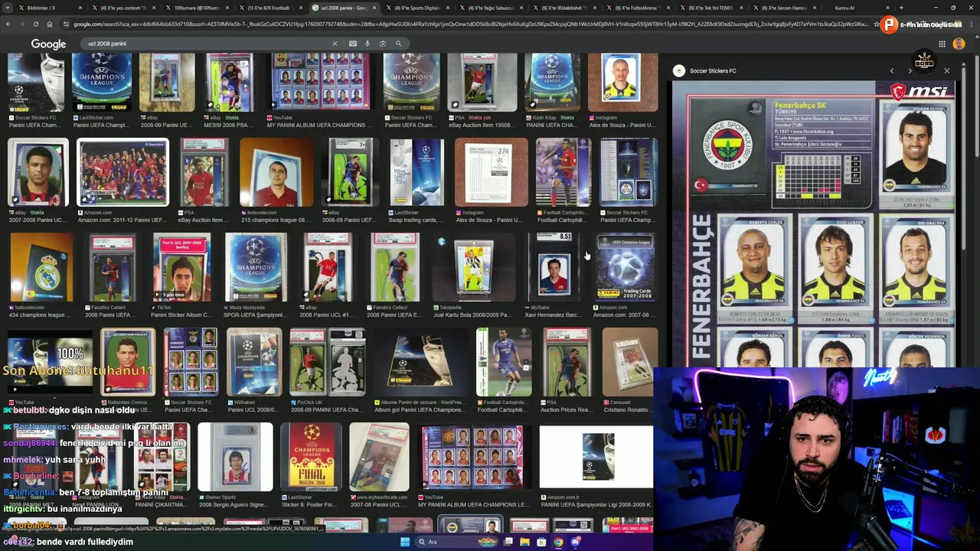Reload the page with refresh icon
Screen dimensions: 980x551
[x=36, y=24]
